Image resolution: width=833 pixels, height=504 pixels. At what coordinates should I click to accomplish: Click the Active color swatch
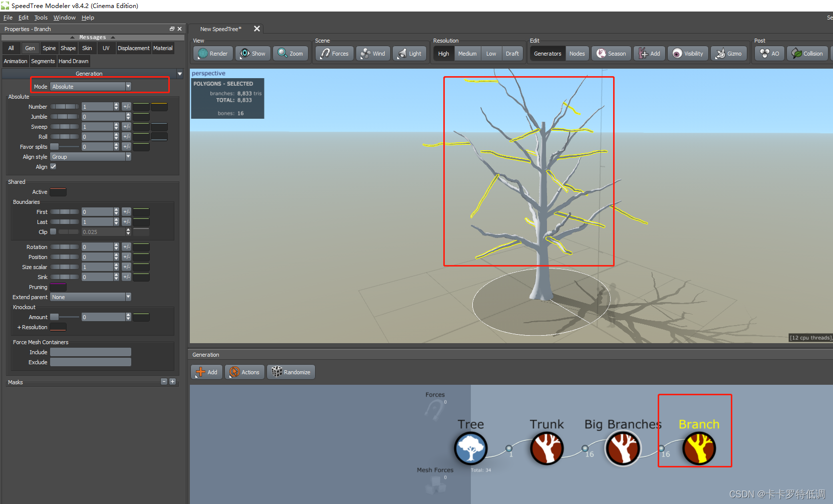click(58, 192)
